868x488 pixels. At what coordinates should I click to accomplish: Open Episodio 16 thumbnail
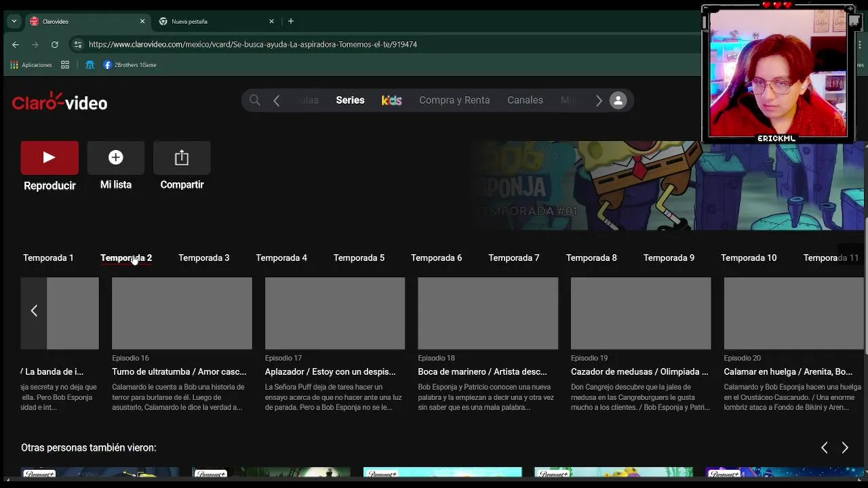182,313
